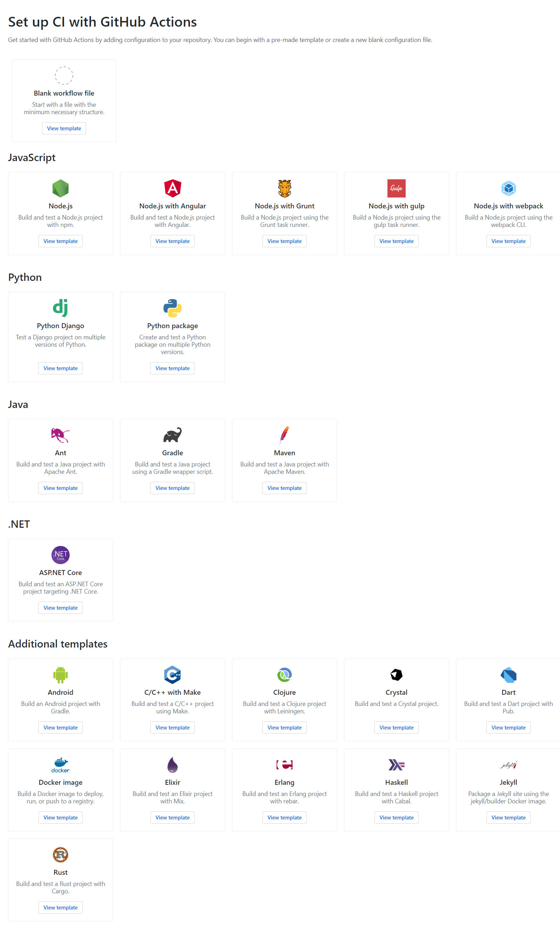View template for Elixir

(173, 818)
